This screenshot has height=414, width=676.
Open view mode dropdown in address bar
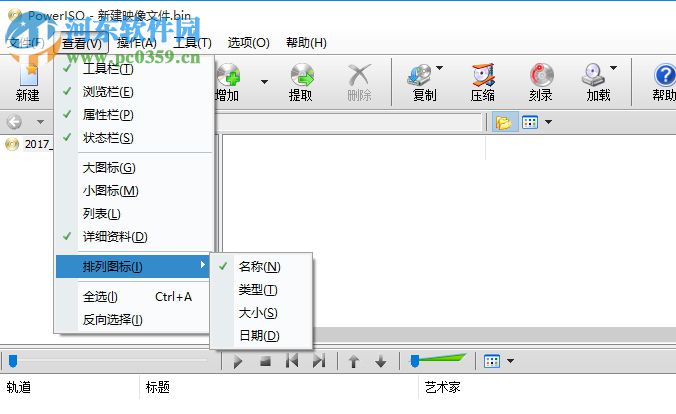tap(548, 122)
